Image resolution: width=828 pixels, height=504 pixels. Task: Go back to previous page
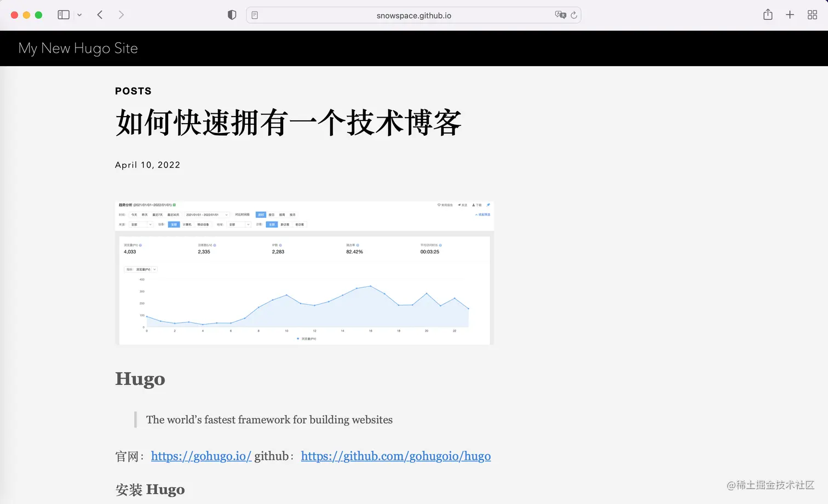pos(100,15)
